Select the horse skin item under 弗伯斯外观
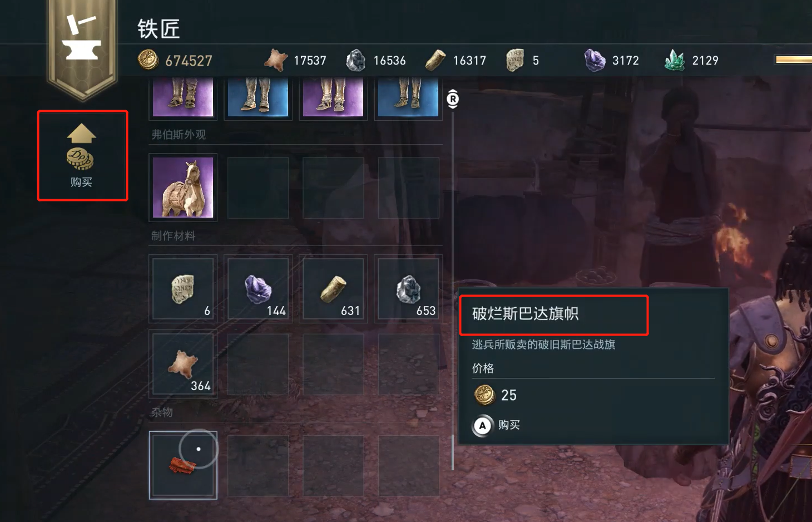 [x=183, y=187]
